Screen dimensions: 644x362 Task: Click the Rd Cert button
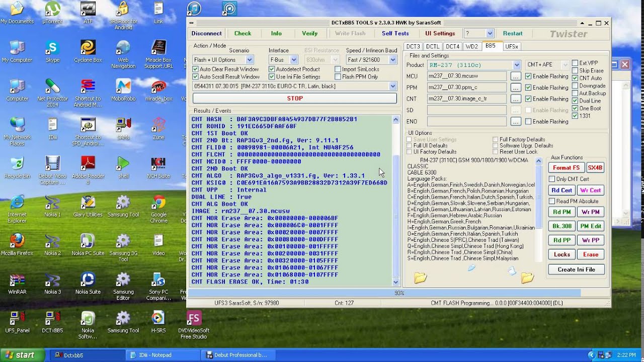pyautogui.click(x=562, y=191)
